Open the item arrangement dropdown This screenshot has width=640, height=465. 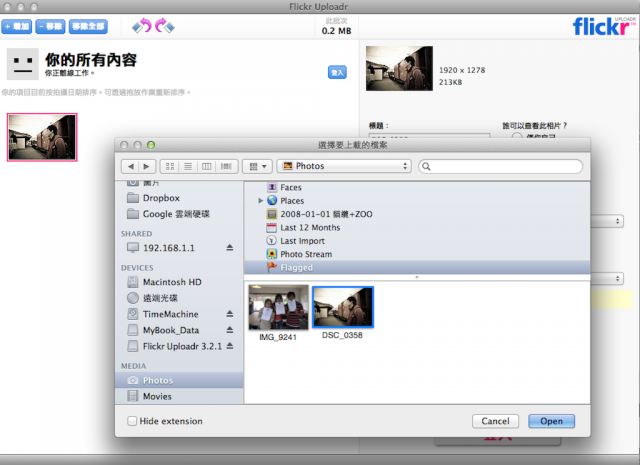click(257, 166)
